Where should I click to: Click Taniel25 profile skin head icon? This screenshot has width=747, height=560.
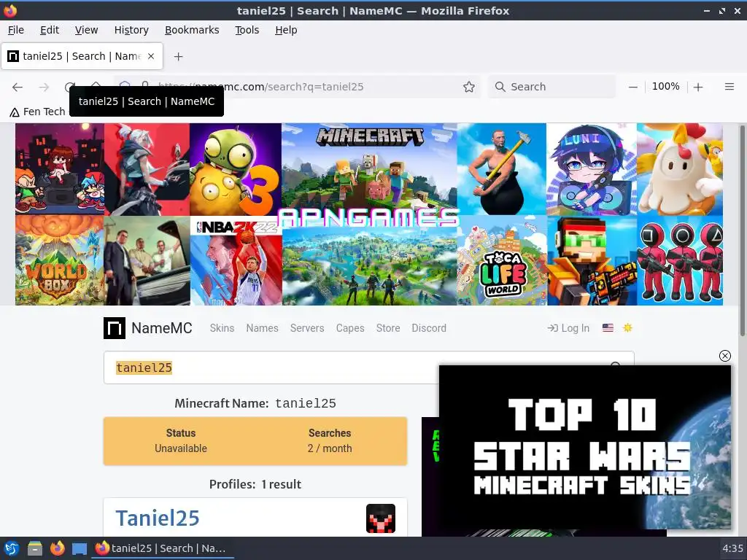click(381, 518)
